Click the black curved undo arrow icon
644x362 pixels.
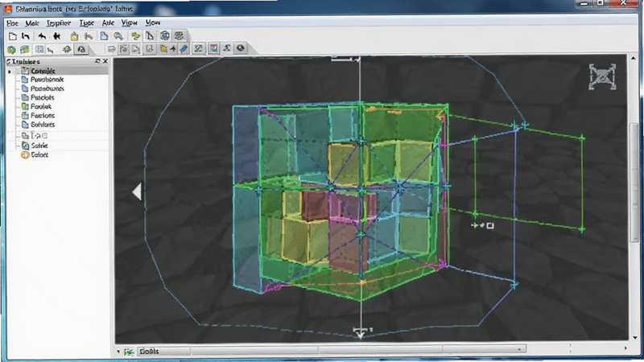pyautogui.click(x=26, y=36)
